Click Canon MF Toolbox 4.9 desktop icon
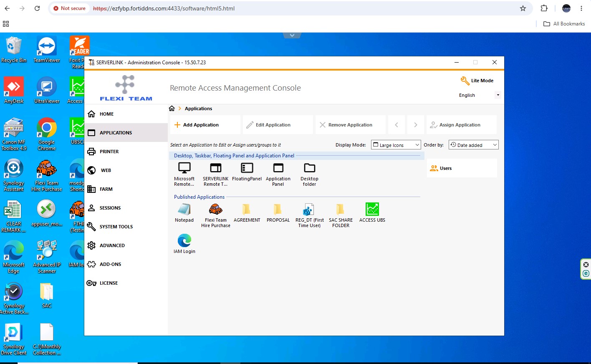This screenshot has height=364, width=591. 14,134
